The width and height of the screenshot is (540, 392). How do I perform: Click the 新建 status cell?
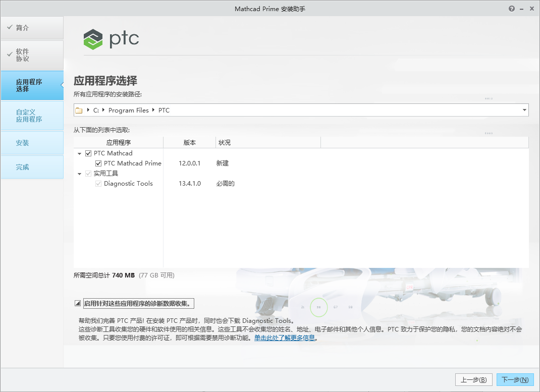[x=223, y=163]
